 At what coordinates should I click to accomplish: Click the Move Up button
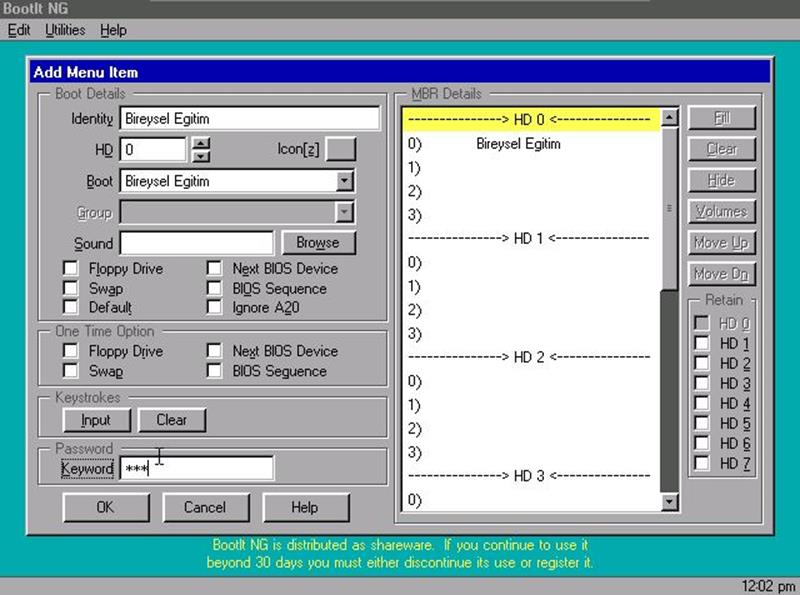click(x=722, y=243)
